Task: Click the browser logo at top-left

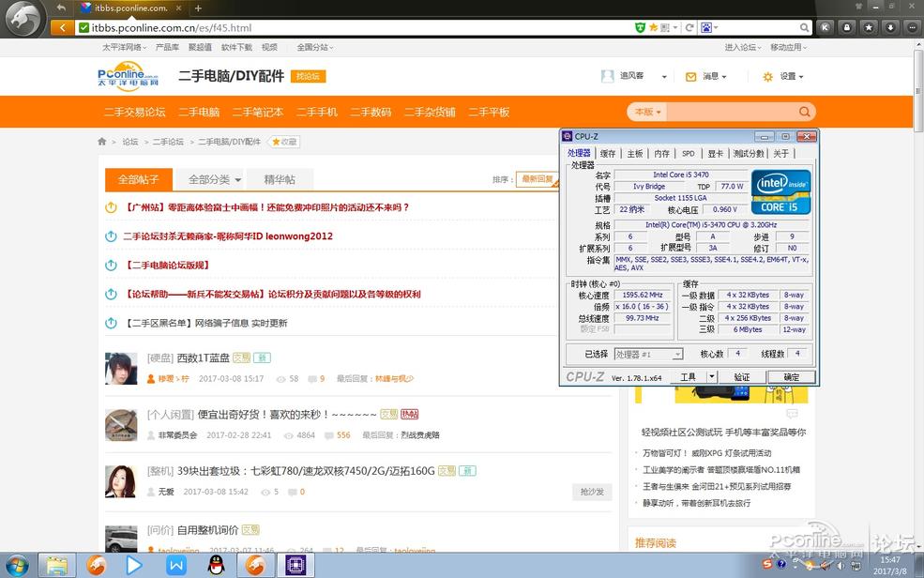Action: (x=23, y=18)
